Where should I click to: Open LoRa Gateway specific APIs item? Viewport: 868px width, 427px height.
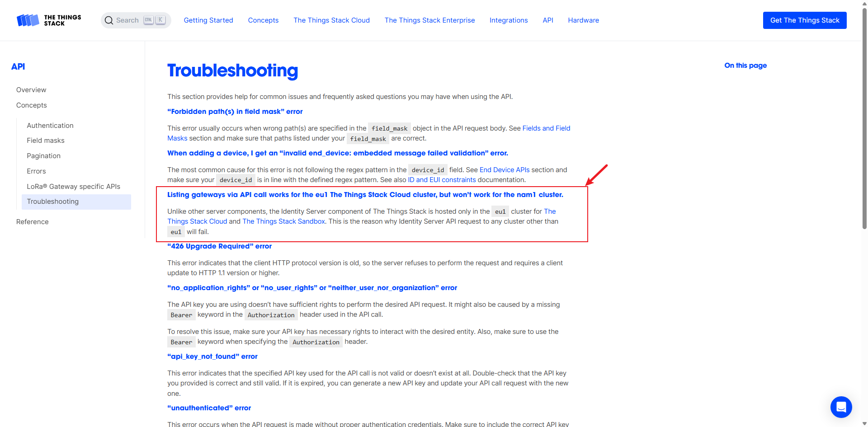point(73,187)
